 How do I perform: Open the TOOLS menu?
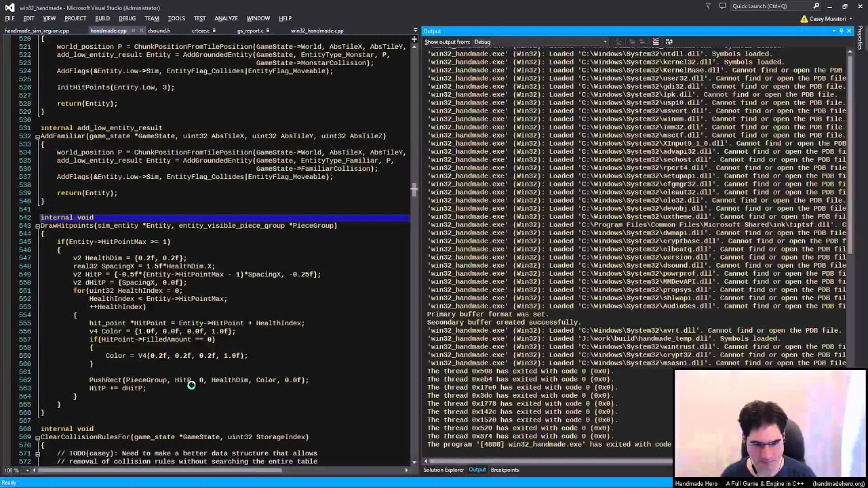(x=176, y=18)
